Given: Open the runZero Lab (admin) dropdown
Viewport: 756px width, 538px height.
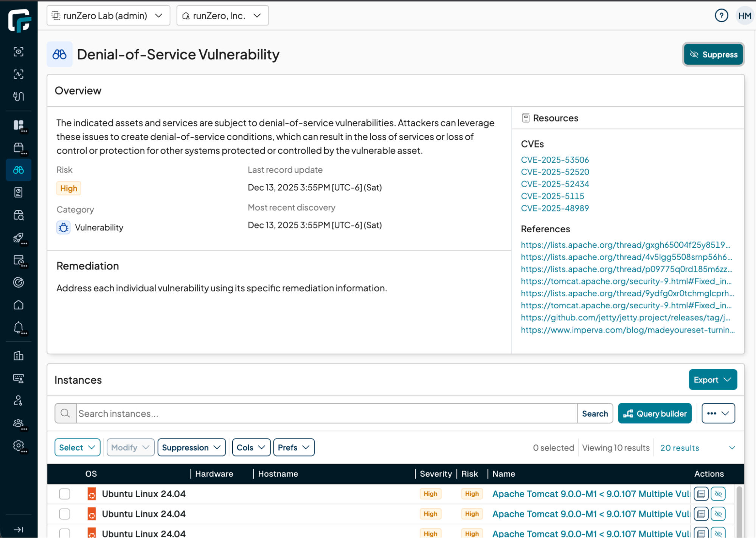Looking at the screenshot, I should coord(108,16).
